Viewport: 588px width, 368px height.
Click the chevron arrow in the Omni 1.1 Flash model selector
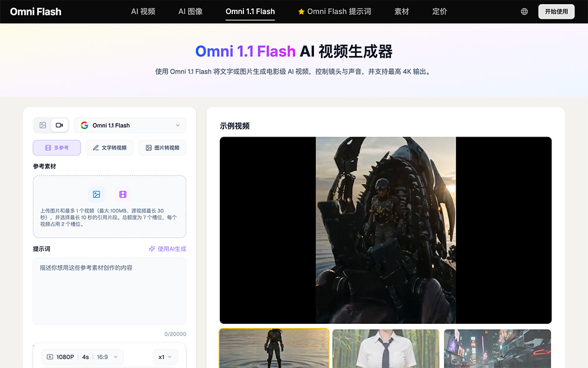click(x=178, y=125)
